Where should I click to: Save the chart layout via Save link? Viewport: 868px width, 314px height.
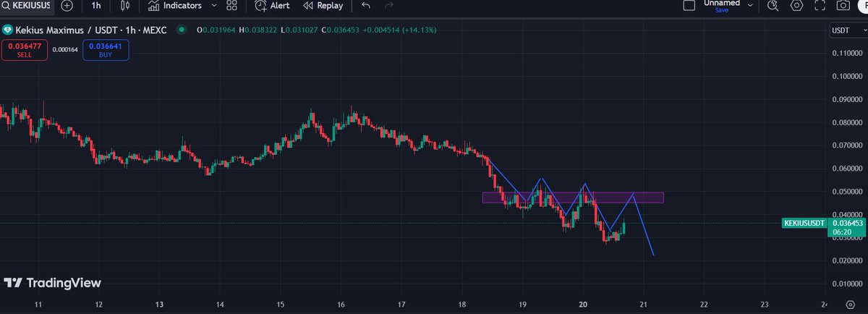click(x=722, y=11)
